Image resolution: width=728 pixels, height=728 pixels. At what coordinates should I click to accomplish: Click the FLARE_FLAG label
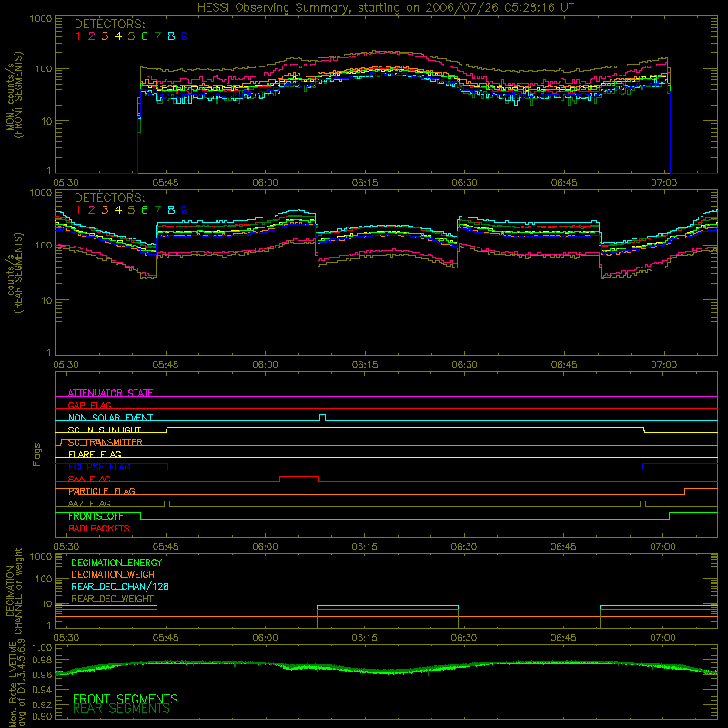[x=95, y=454]
